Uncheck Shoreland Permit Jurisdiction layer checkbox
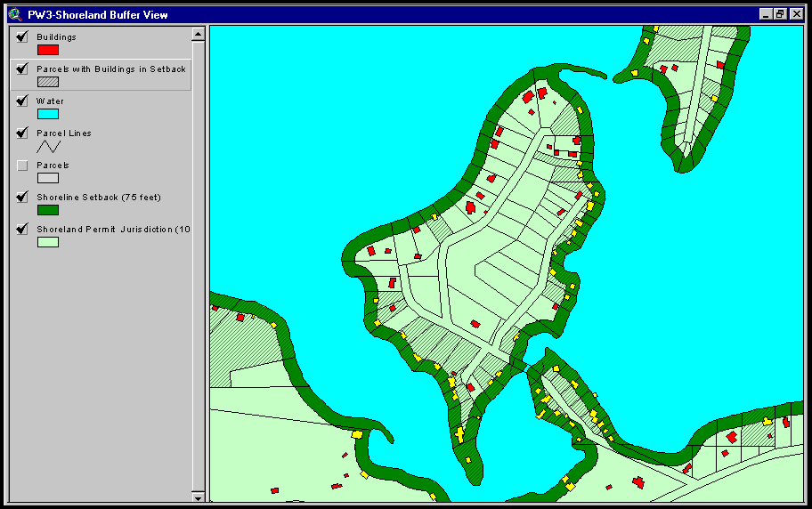This screenshot has height=509, width=812. [21, 230]
